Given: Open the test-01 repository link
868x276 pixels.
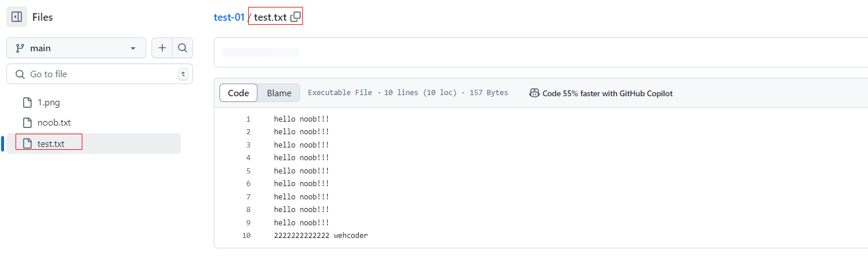Looking at the screenshot, I should (229, 17).
